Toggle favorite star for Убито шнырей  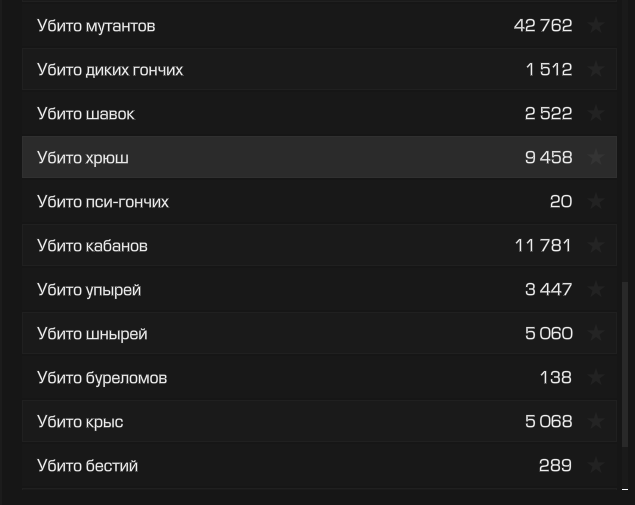coord(596,333)
